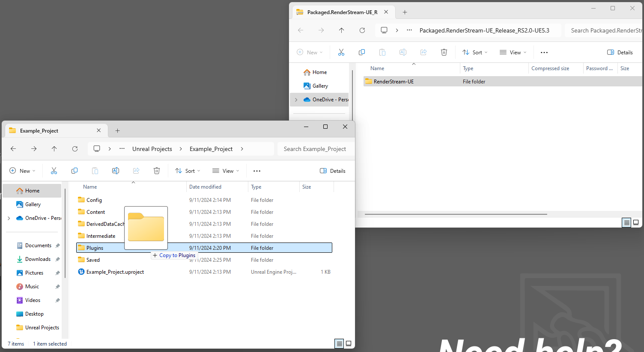The height and width of the screenshot is (352, 644).
Task: Click Rename icon in Example_Project toolbar
Action: 116,171
